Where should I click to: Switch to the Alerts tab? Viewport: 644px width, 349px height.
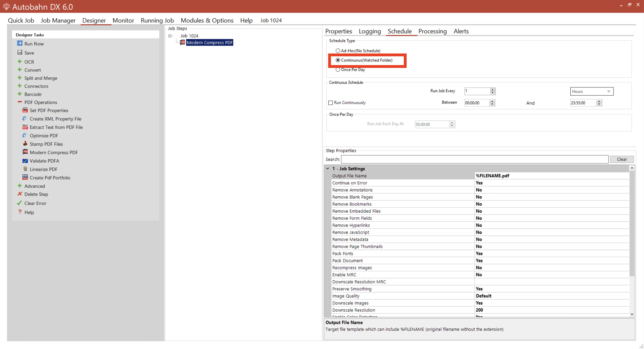point(461,31)
